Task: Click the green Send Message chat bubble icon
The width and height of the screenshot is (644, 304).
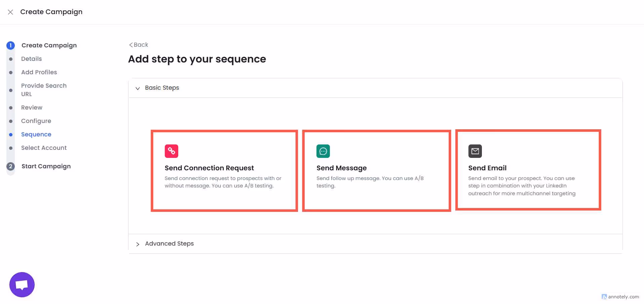Action: coord(323,151)
